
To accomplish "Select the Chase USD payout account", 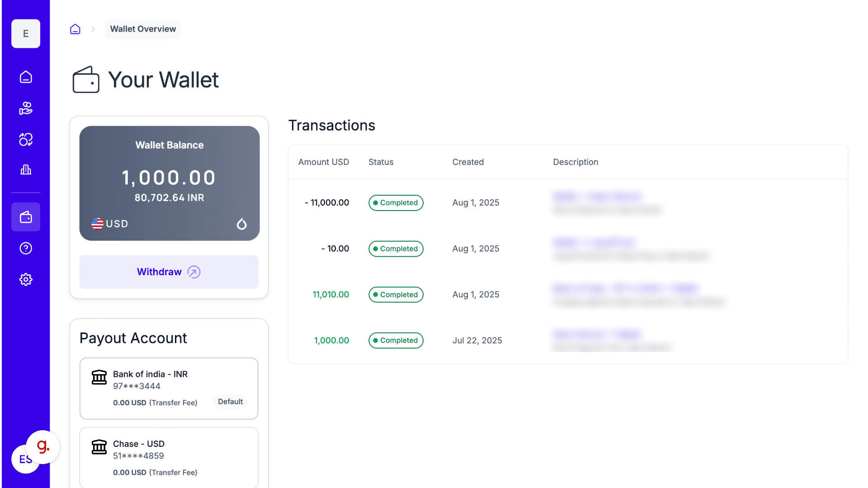I will pos(169,457).
